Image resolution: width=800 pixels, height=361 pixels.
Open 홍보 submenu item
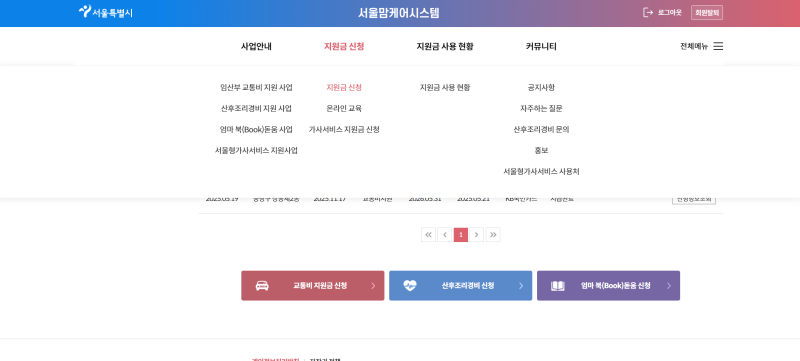click(x=541, y=150)
